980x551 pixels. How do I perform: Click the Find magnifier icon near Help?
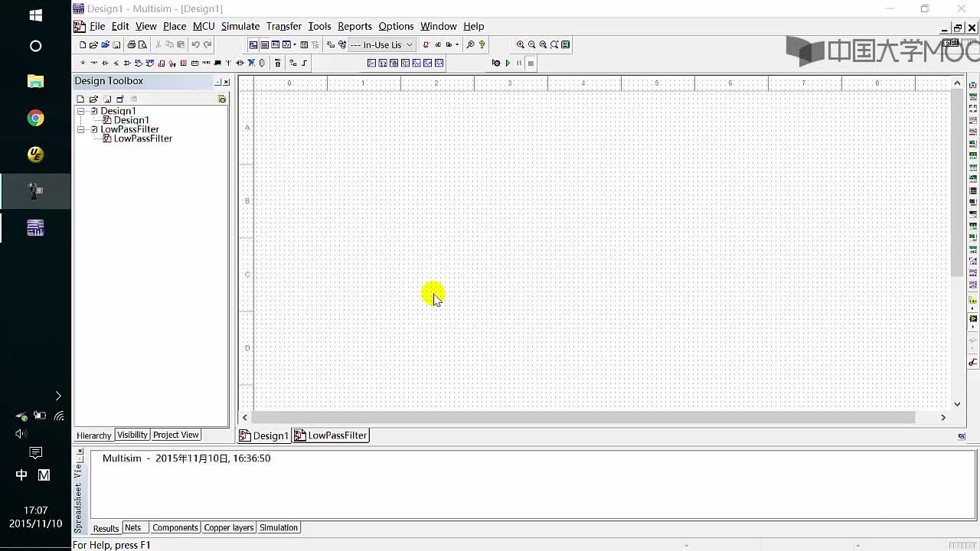point(470,44)
